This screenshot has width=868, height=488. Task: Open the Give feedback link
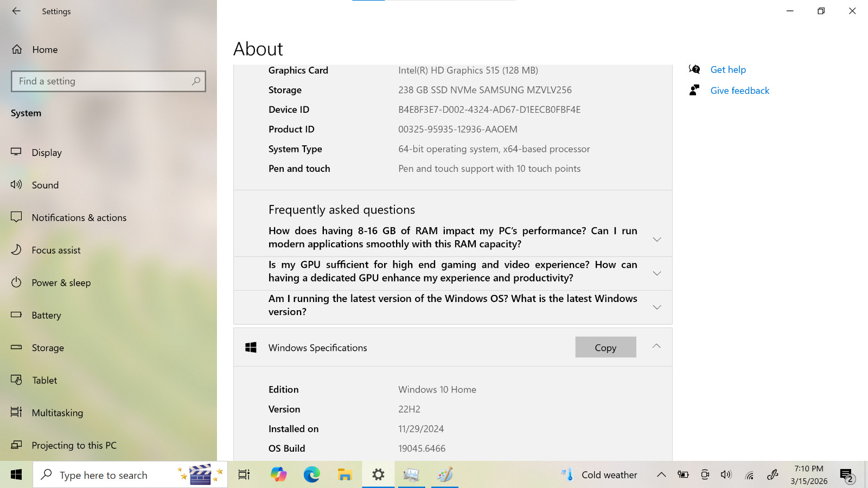740,91
